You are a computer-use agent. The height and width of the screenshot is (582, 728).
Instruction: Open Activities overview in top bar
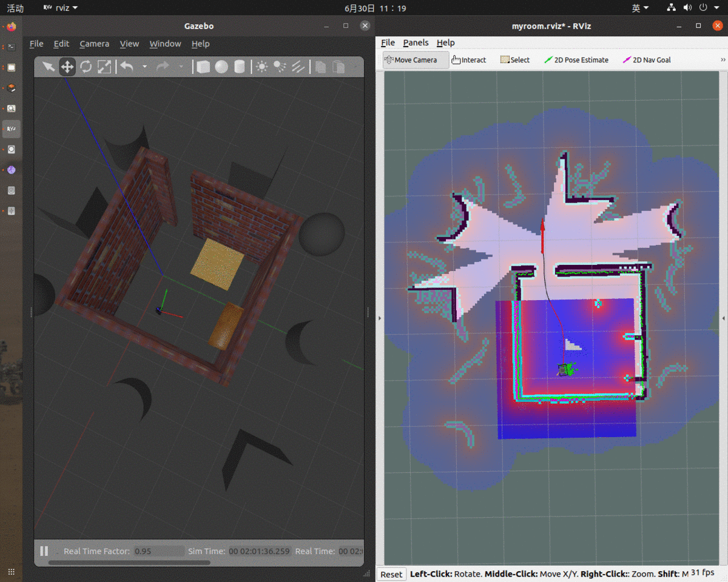click(x=15, y=8)
